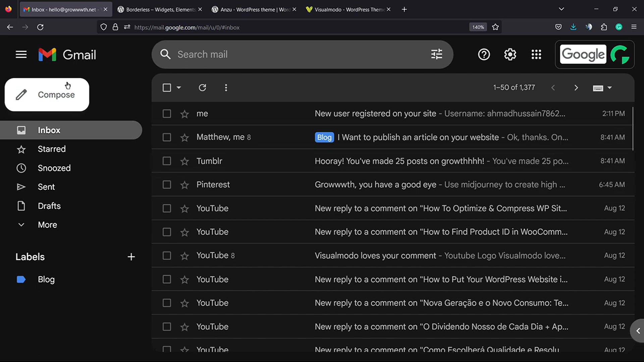Open the Starred folder
Image resolution: width=644 pixels, height=362 pixels.
[71, 149]
